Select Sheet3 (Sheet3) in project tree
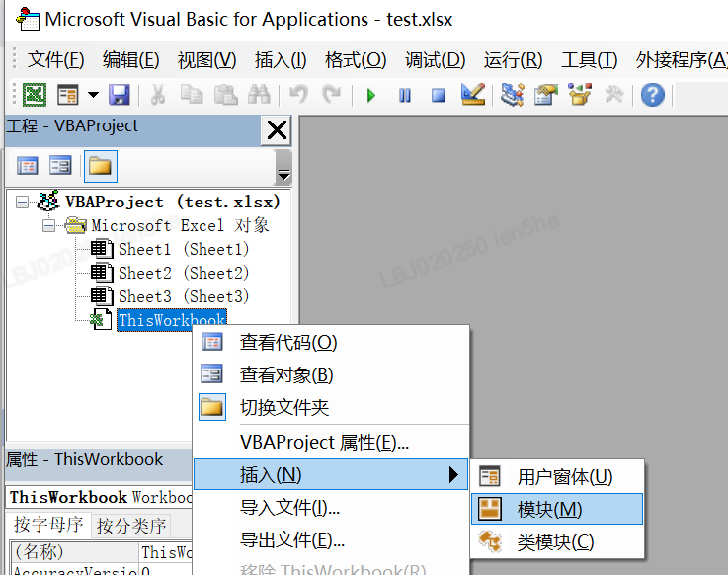This screenshot has height=575, width=728. coord(184,296)
